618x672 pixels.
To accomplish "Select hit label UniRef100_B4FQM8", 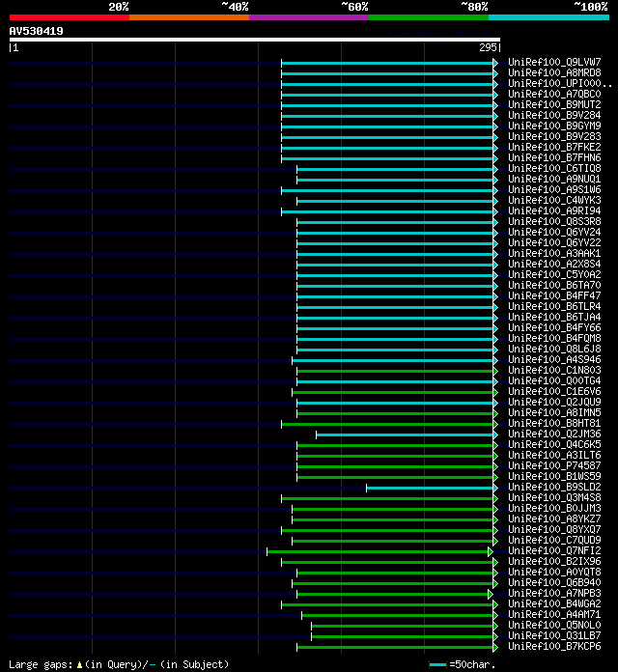I will tap(554, 338).
